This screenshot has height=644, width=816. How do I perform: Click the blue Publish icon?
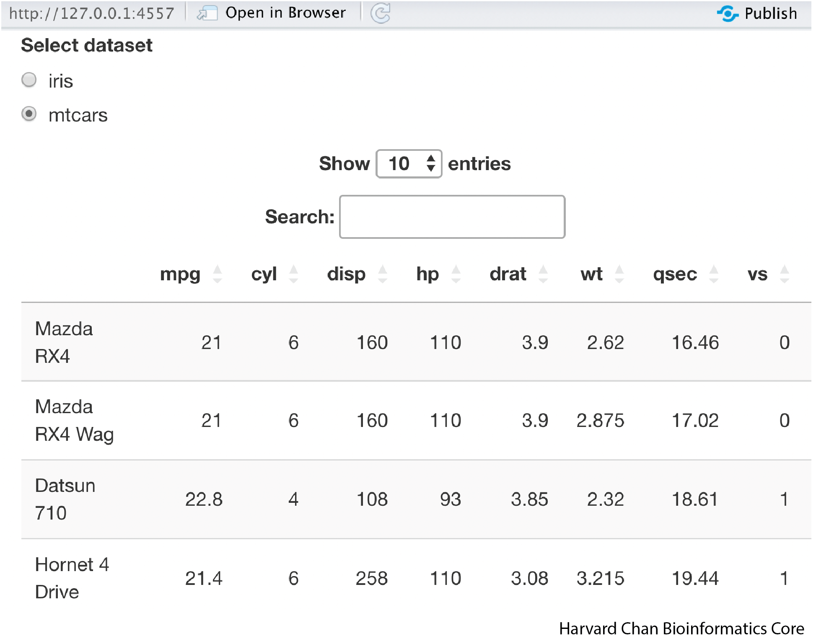[727, 13]
